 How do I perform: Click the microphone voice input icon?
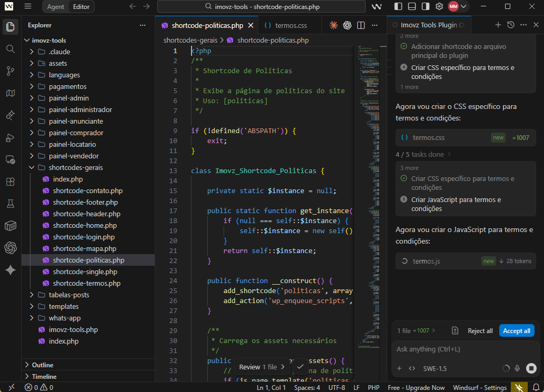click(x=518, y=368)
